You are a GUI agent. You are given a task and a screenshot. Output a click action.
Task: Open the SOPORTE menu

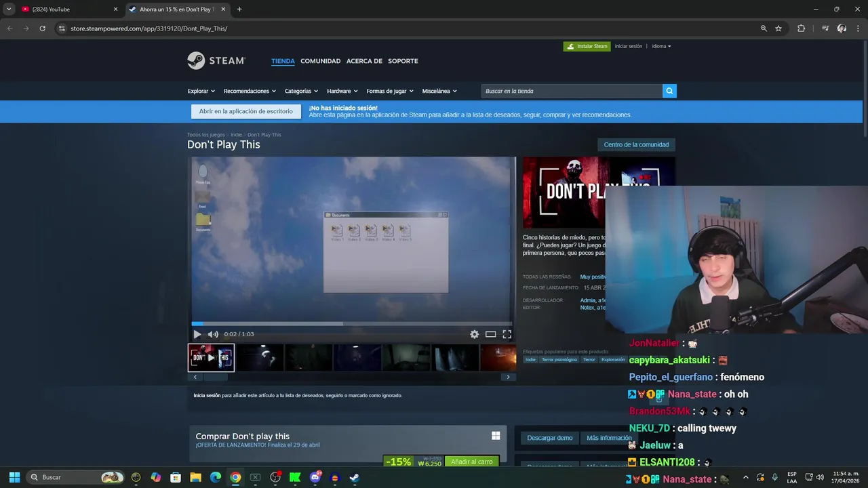[403, 61]
